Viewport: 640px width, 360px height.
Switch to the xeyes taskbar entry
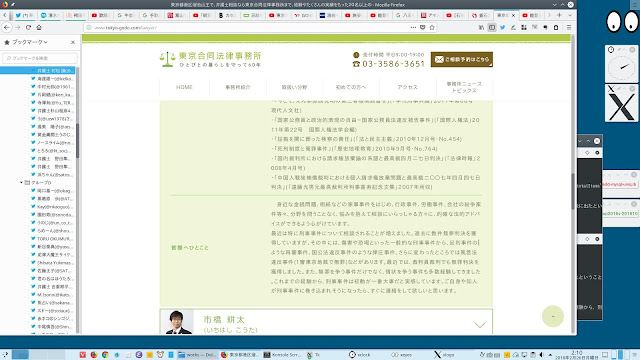coord(402,355)
